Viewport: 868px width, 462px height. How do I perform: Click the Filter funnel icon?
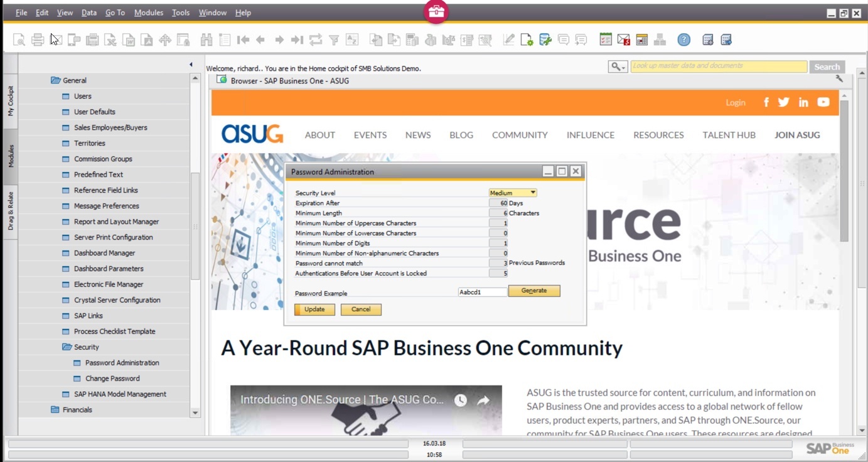(x=334, y=40)
